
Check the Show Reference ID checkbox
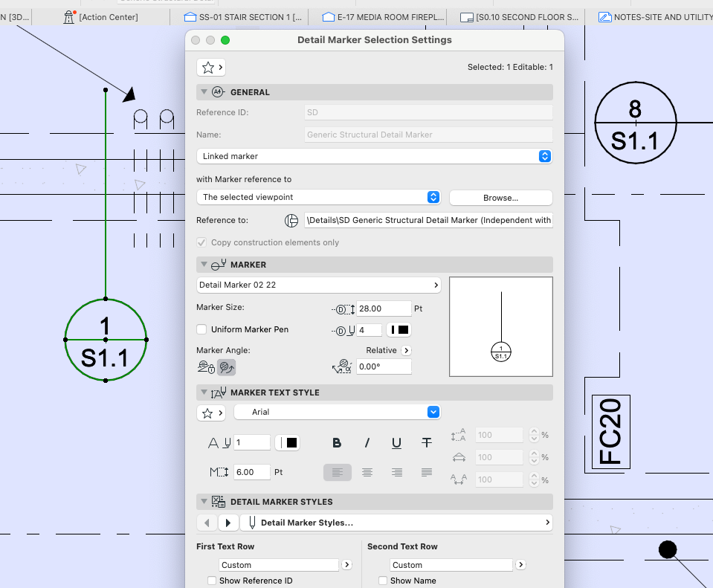click(212, 581)
